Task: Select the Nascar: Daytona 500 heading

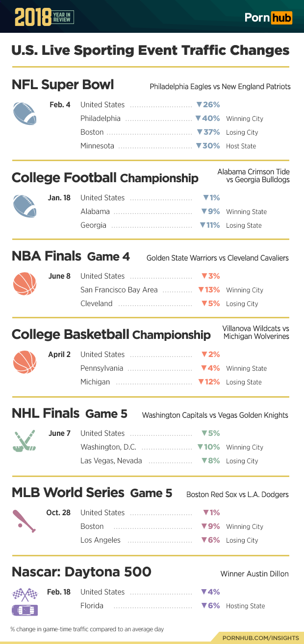Action: coord(81,572)
